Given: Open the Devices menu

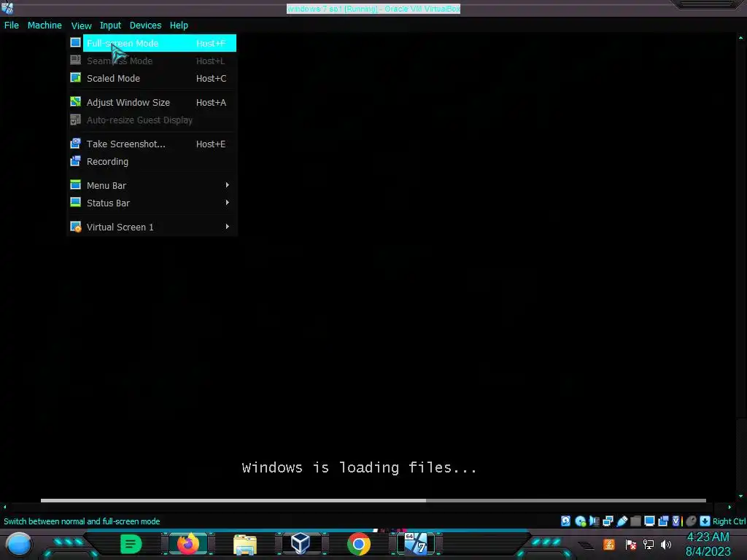Looking at the screenshot, I should [145, 26].
